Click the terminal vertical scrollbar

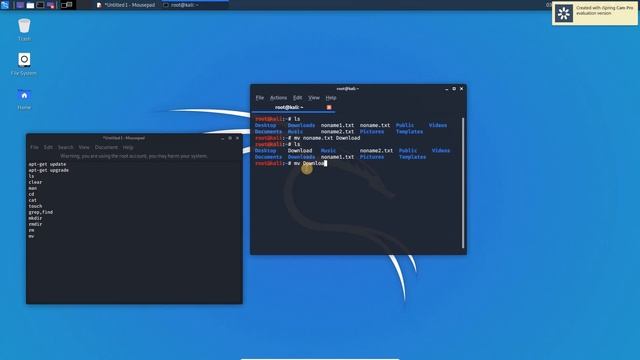(463, 183)
